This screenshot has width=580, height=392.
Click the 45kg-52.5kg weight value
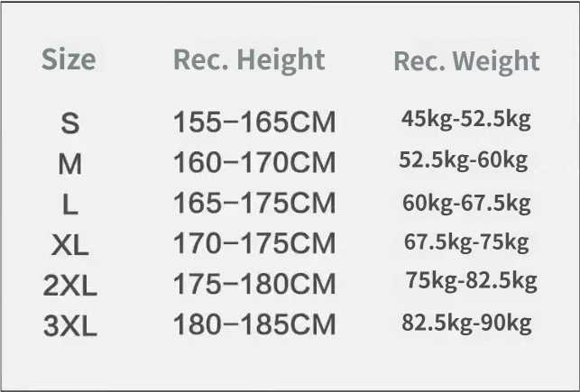point(466,119)
